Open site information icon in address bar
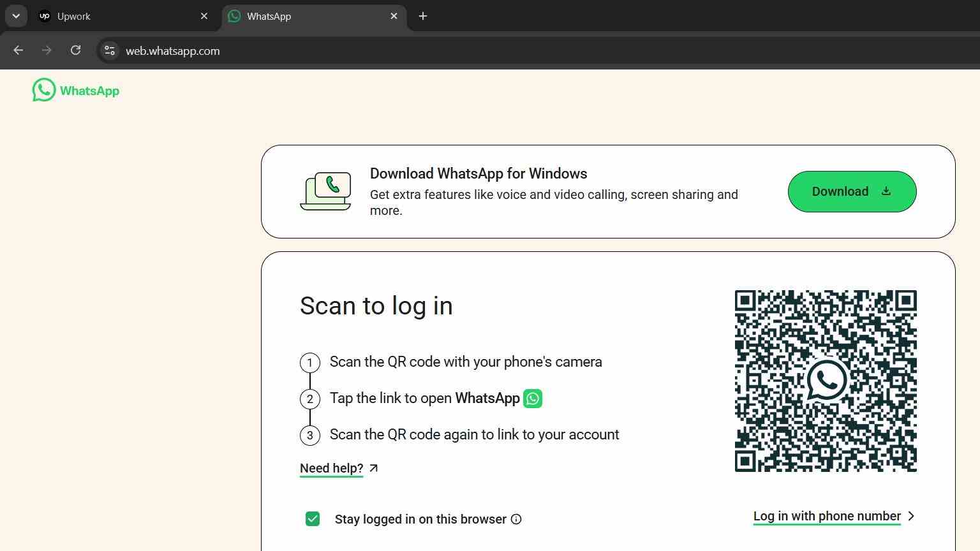This screenshot has width=980, height=551. (x=110, y=50)
